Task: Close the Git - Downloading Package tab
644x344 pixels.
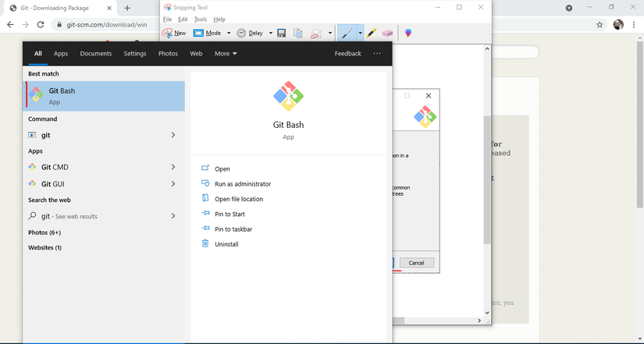Action: [x=109, y=9]
